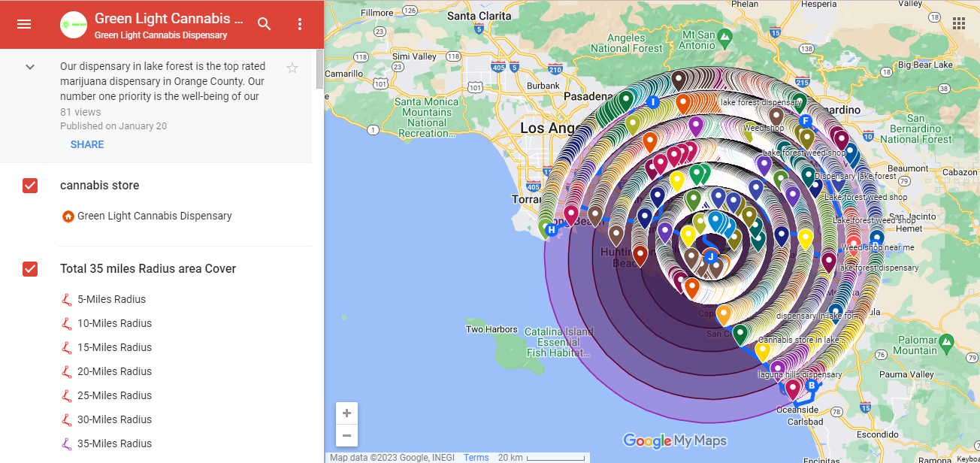
Task: Click the blue H marker on the coast
Action: (x=552, y=230)
